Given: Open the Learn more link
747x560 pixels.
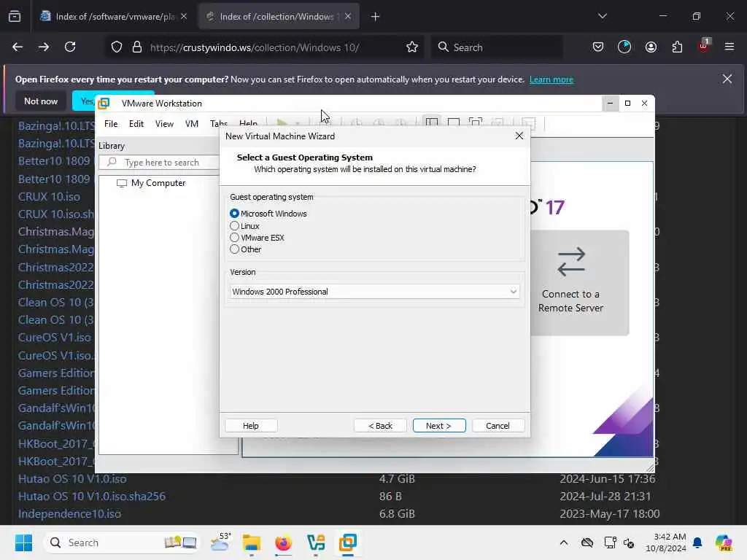Looking at the screenshot, I should [551, 79].
